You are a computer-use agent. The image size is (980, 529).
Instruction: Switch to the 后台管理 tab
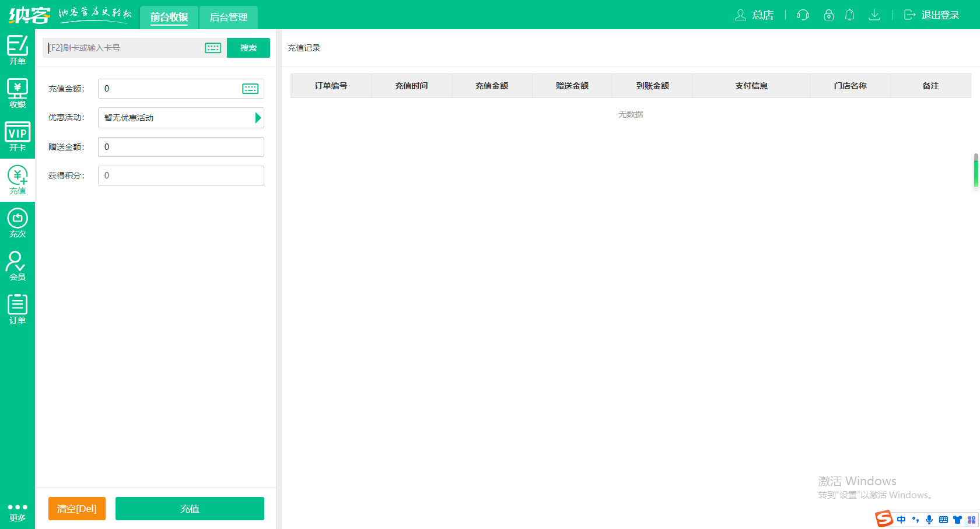coord(229,17)
